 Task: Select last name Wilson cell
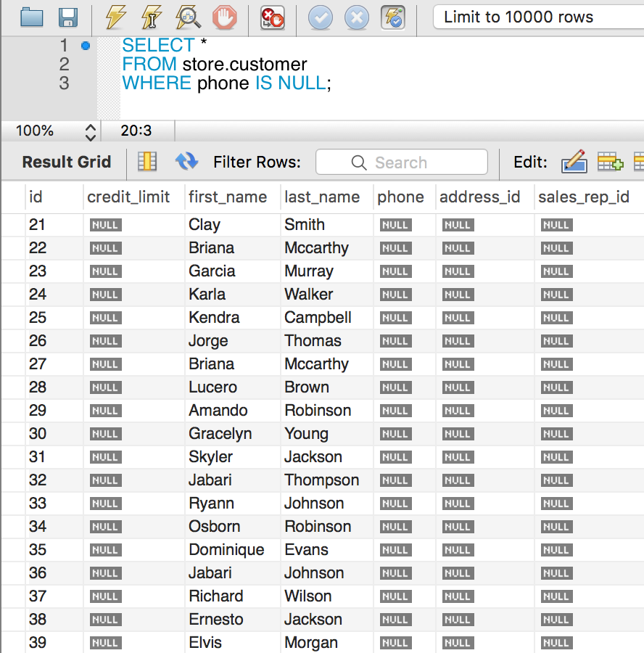click(327, 596)
